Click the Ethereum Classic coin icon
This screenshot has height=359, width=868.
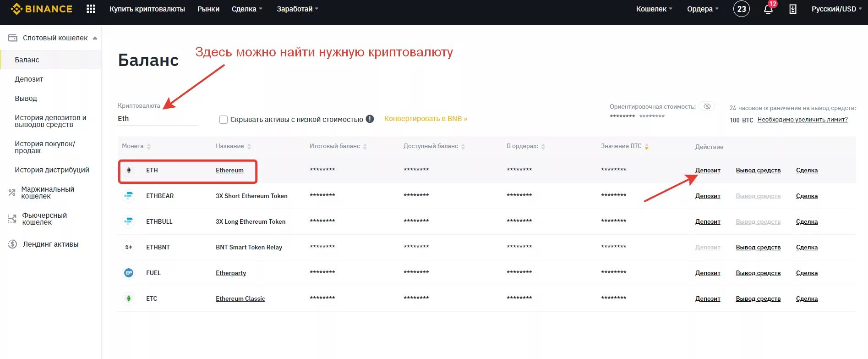(129, 298)
